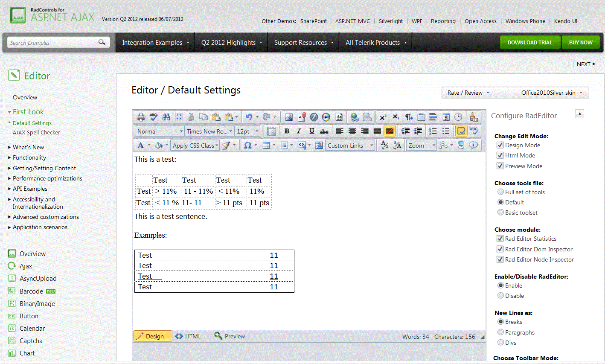
Task: Toggle underline formatting
Action: [x=312, y=131]
